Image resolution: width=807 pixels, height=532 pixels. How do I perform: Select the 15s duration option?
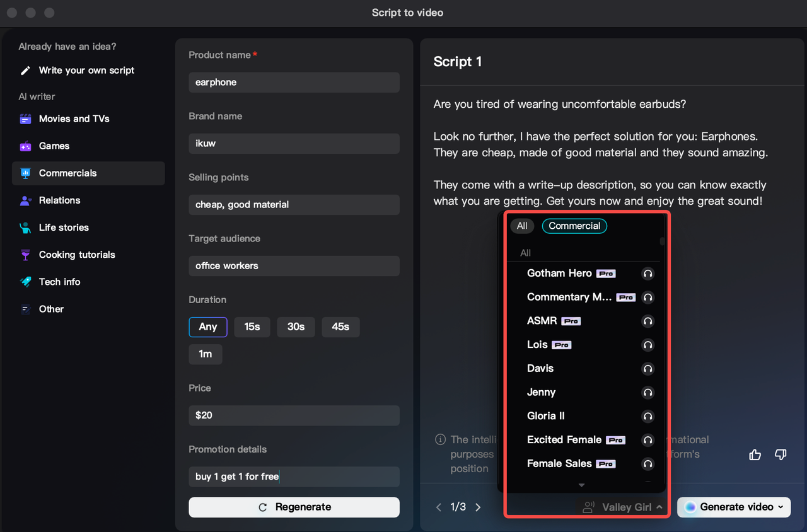click(252, 327)
